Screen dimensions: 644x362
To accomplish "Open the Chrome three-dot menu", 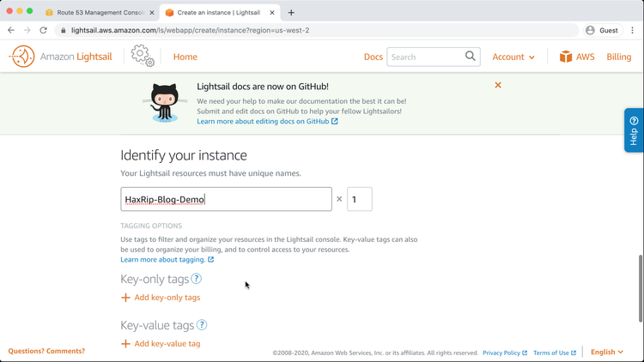I will pos(632,30).
